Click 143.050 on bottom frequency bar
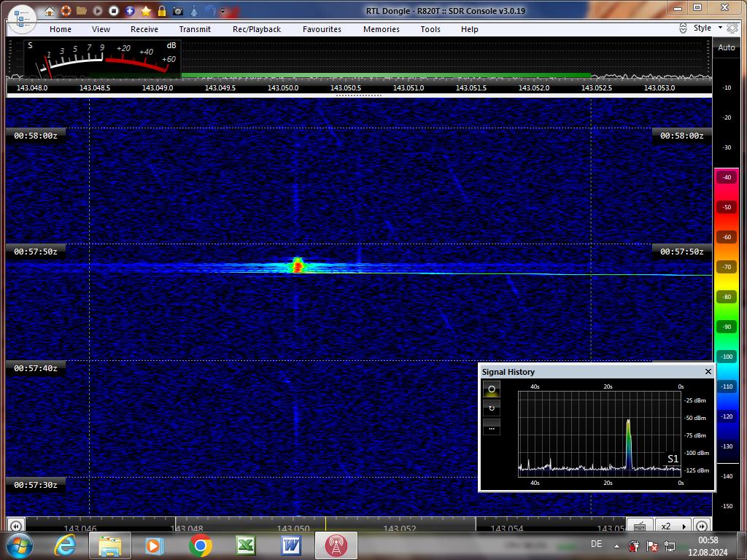 [293, 528]
